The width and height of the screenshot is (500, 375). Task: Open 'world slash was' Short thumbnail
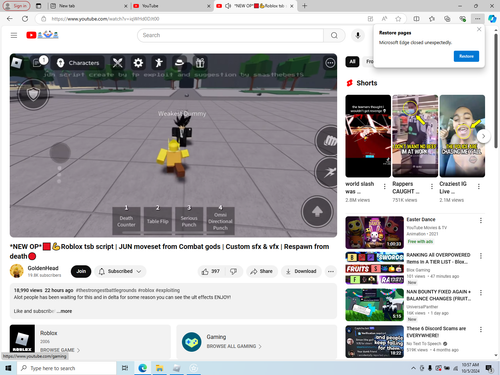click(x=368, y=136)
